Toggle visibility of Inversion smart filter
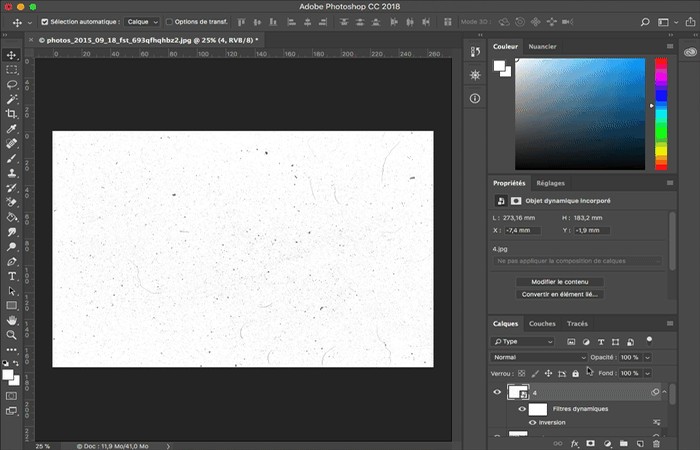This screenshot has width=700, height=450. click(x=532, y=422)
